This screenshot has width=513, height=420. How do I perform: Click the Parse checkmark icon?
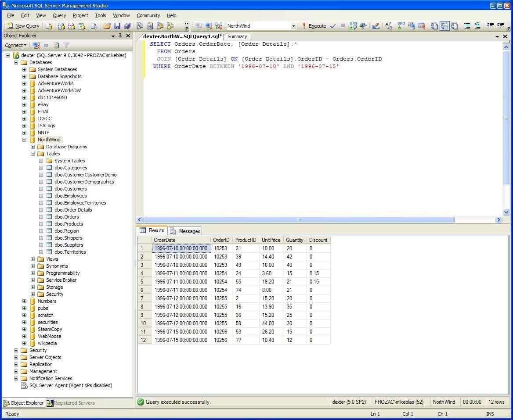pos(333,26)
